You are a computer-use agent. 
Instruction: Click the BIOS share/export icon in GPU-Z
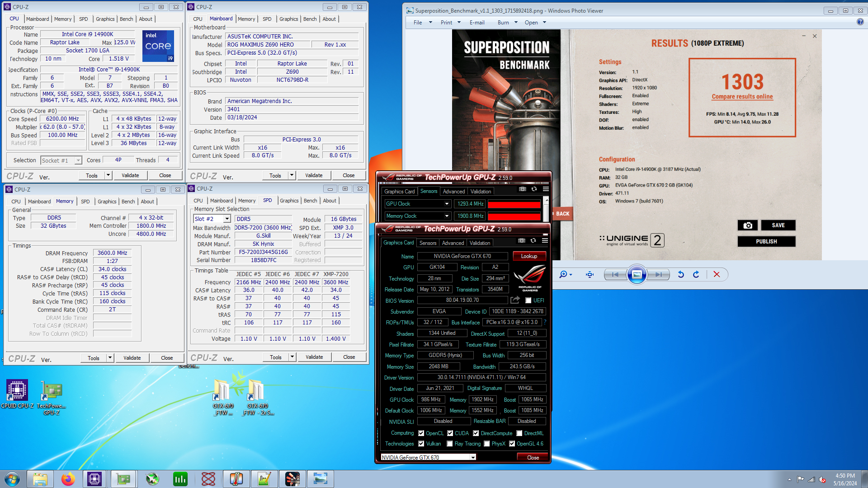click(515, 300)
